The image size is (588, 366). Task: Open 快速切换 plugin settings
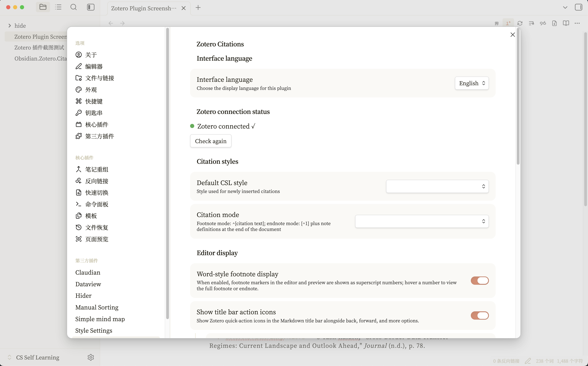point(116,192)
